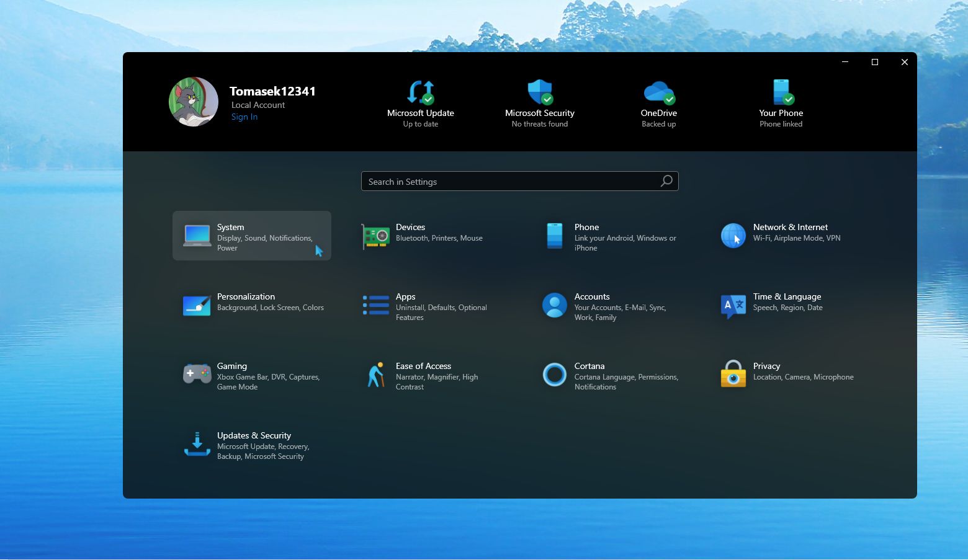Focus the Search in Settings field

pos(520,181)
